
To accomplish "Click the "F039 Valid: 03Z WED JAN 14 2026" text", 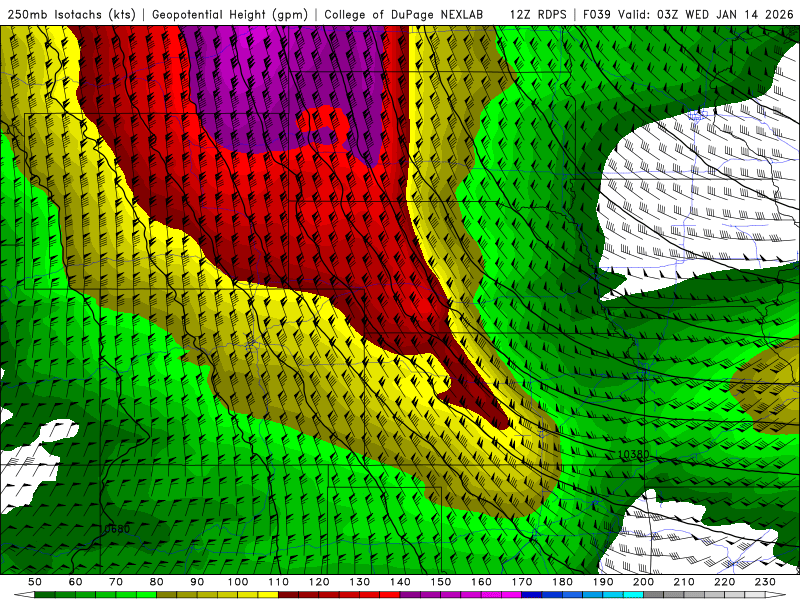I will [x=688, y=14].
